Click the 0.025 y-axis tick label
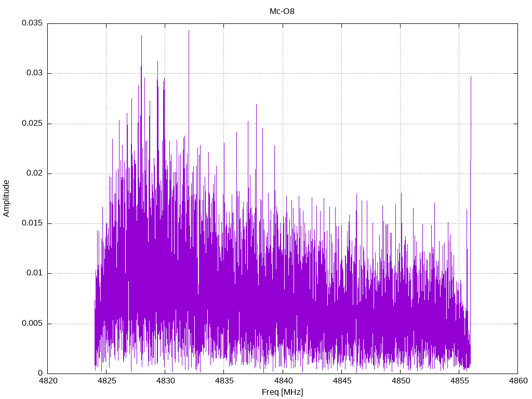 point(32,123)
